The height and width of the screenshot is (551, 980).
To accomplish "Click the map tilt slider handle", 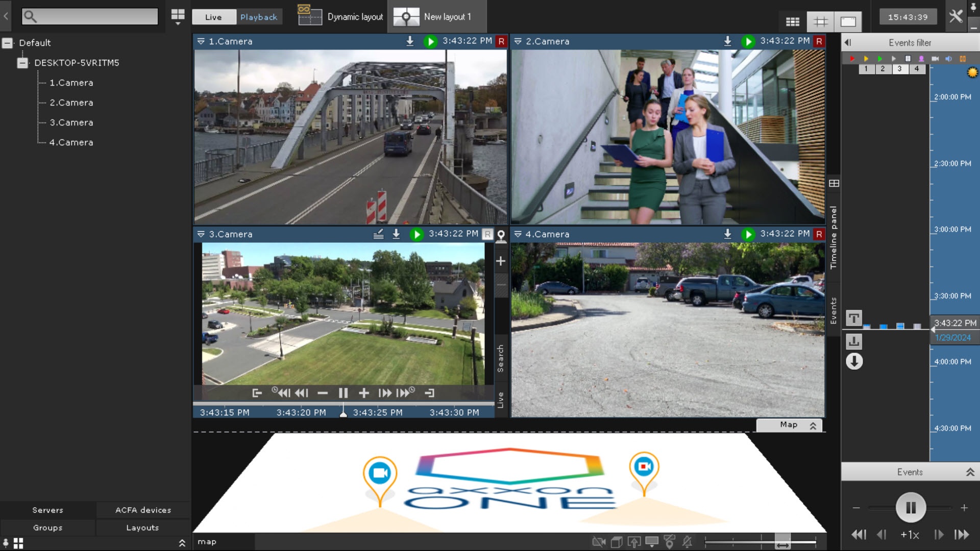I will click(x=782, y=542).
